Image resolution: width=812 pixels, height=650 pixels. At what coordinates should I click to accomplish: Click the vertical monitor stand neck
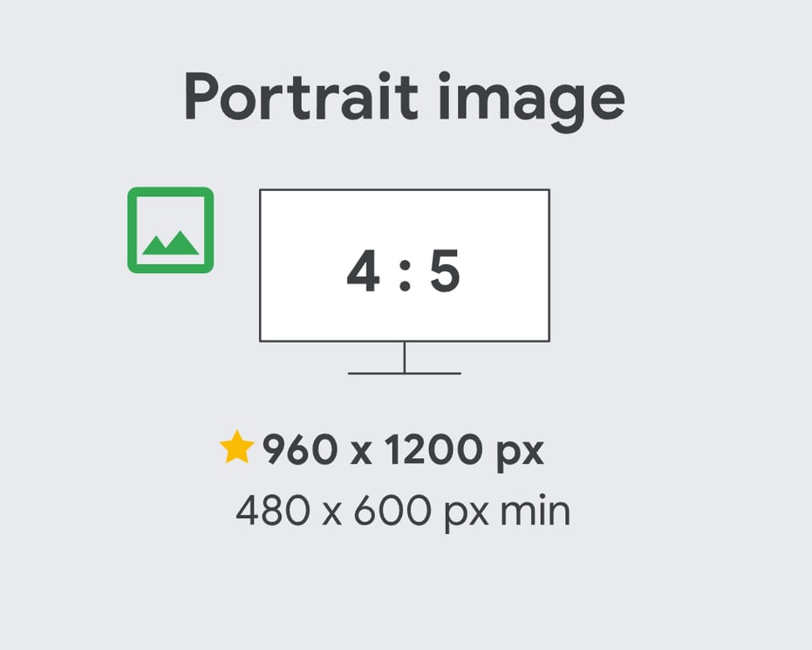405,357
